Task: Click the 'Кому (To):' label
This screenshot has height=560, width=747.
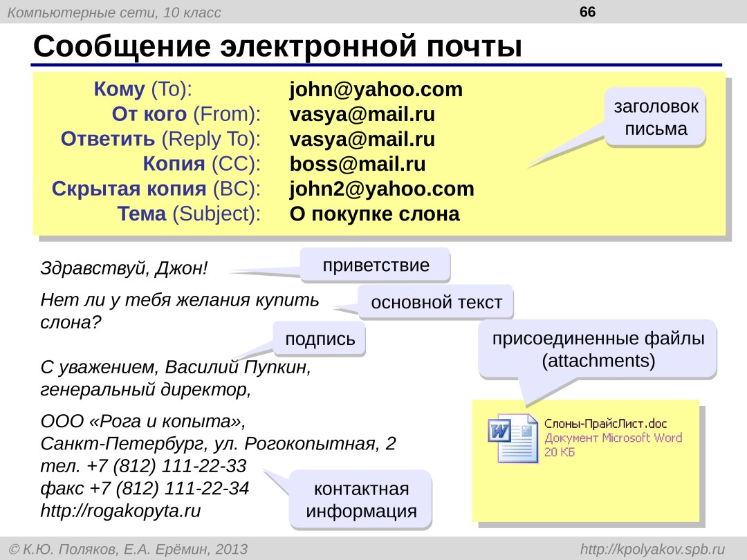Action: (x=142, y=89)
